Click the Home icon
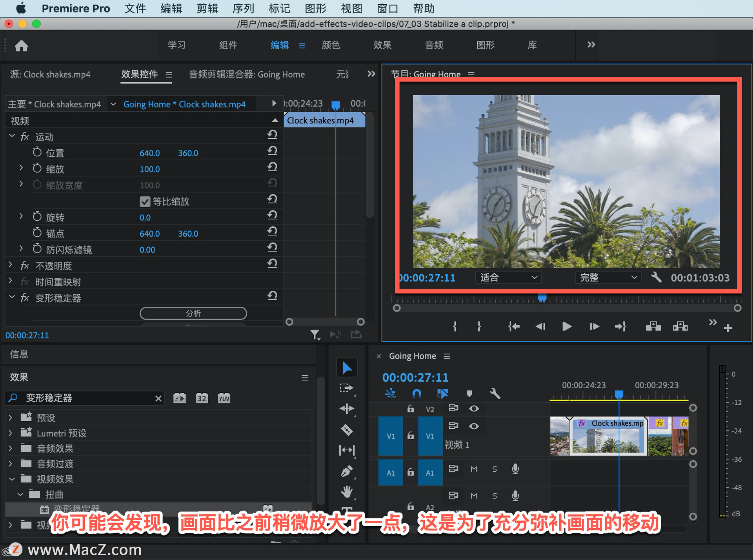 (x=22, y=46)
